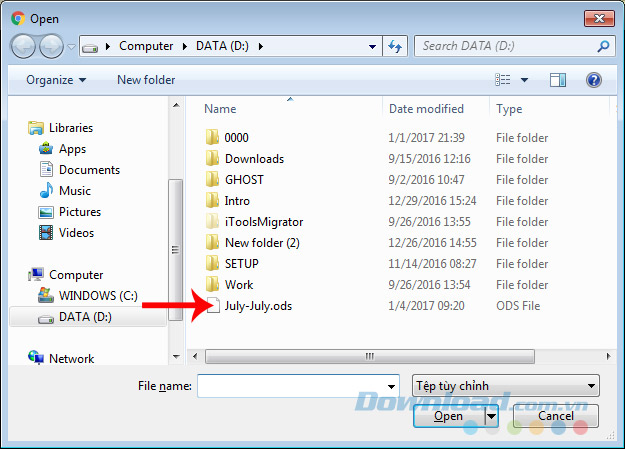
Task: Close the Open dialog window
Action: [x=599, y=18]
